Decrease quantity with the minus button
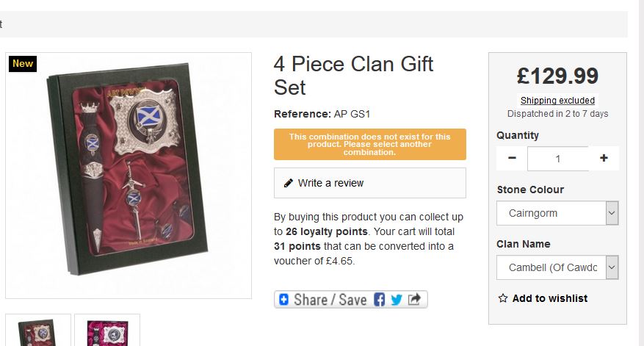Viewport: 644px width, 346px height. (x=512, y=159)
